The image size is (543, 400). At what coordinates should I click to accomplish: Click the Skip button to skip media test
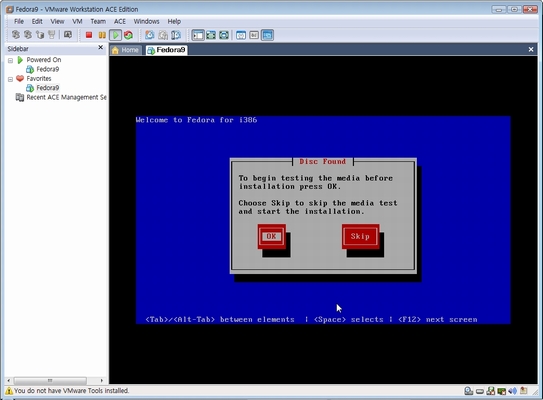(x=360, y=236)
